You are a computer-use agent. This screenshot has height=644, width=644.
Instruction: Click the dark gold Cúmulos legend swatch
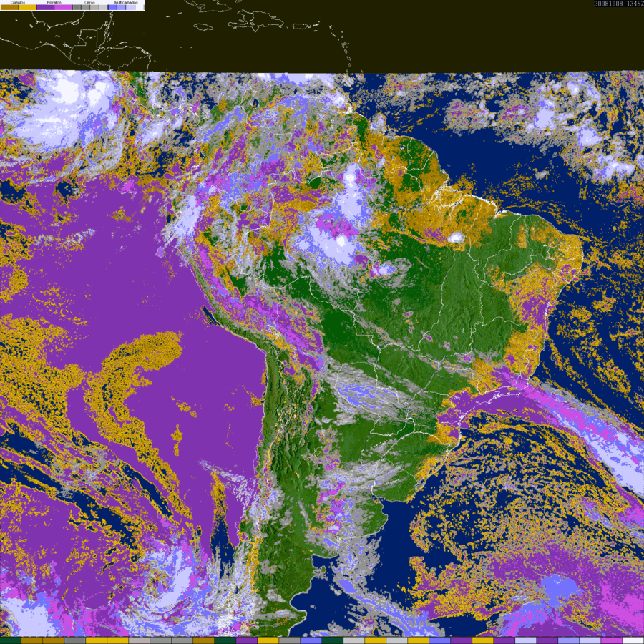[x=9, y=7]
